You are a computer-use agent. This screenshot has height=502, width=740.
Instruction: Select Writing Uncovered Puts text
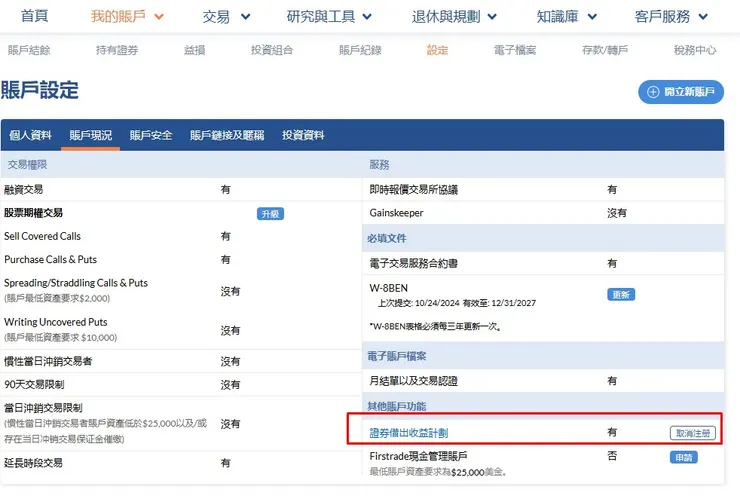56,322
